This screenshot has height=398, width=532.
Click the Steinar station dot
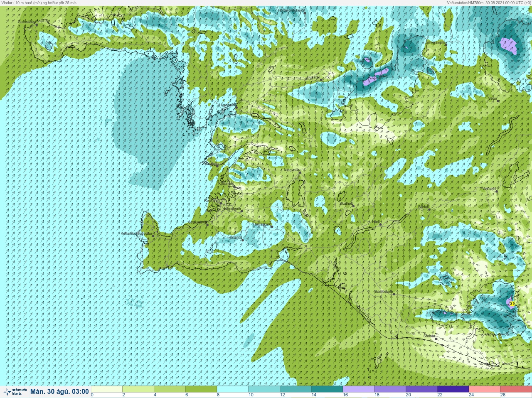(x=436, y=339)
